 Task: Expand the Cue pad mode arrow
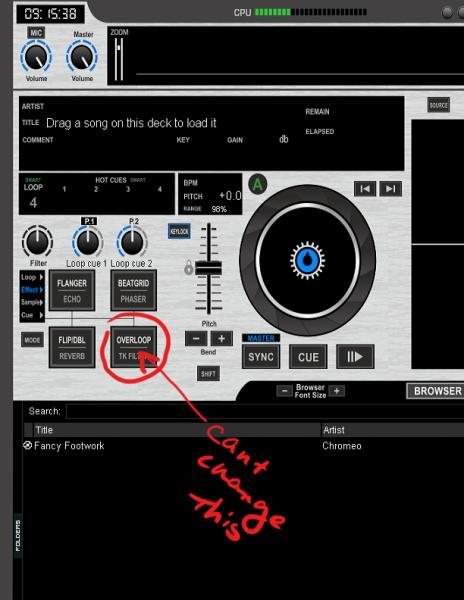pyautogui.click(x=41, y=315)
